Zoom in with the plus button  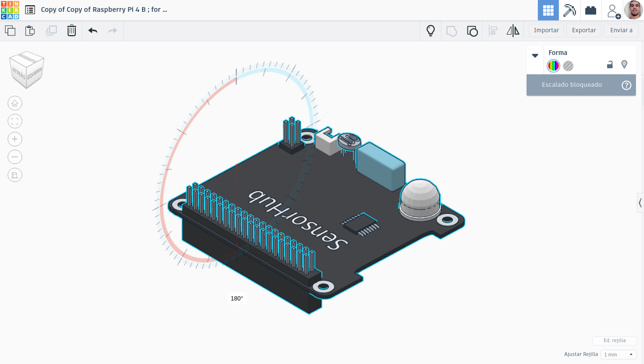(15, 139)
